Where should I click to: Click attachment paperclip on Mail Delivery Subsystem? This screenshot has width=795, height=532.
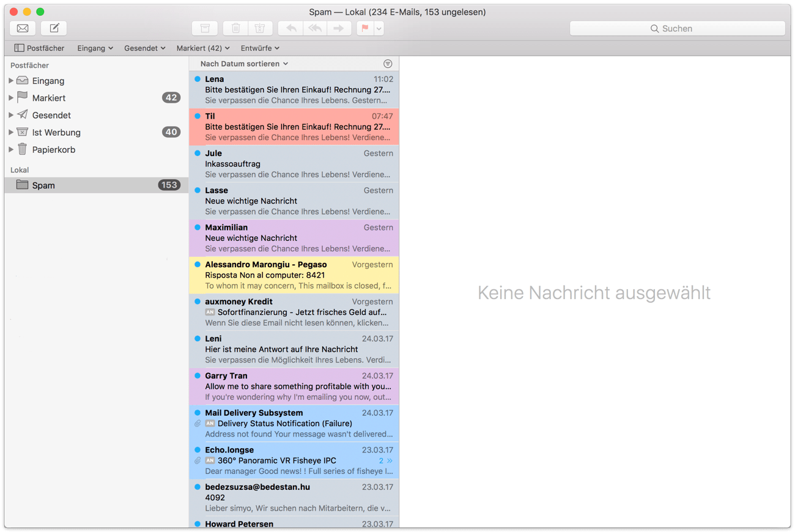(198, 423)
